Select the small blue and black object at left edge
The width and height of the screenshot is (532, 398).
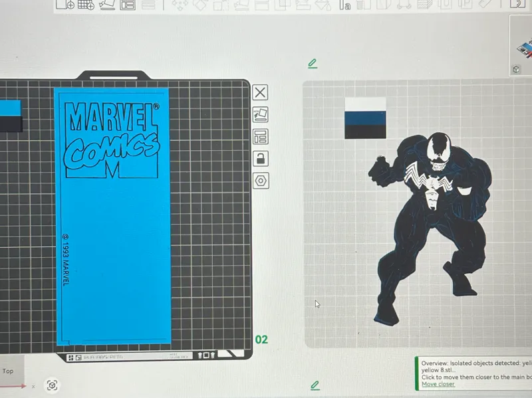point(11,115)
